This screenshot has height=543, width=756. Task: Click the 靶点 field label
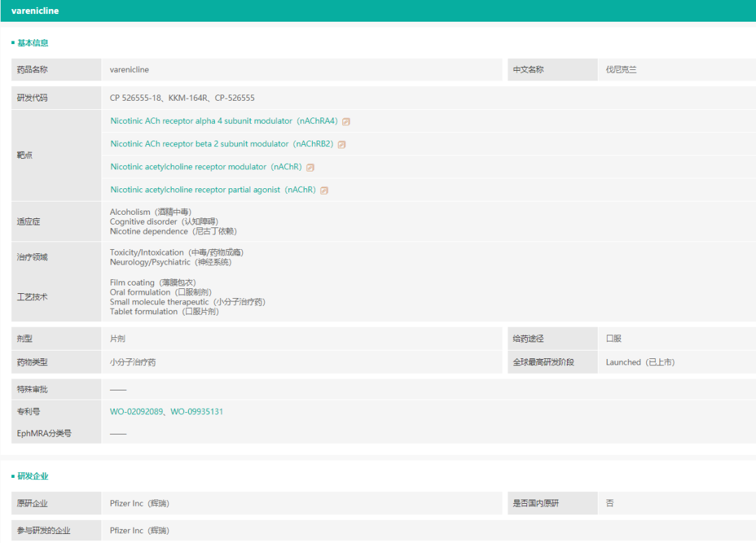click(x=24, y=155)
